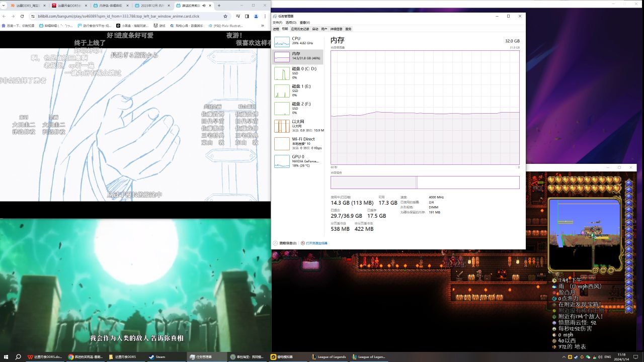Go forward in the browser
The height and width of the screenshot is (362, 644).
(14, 16)
